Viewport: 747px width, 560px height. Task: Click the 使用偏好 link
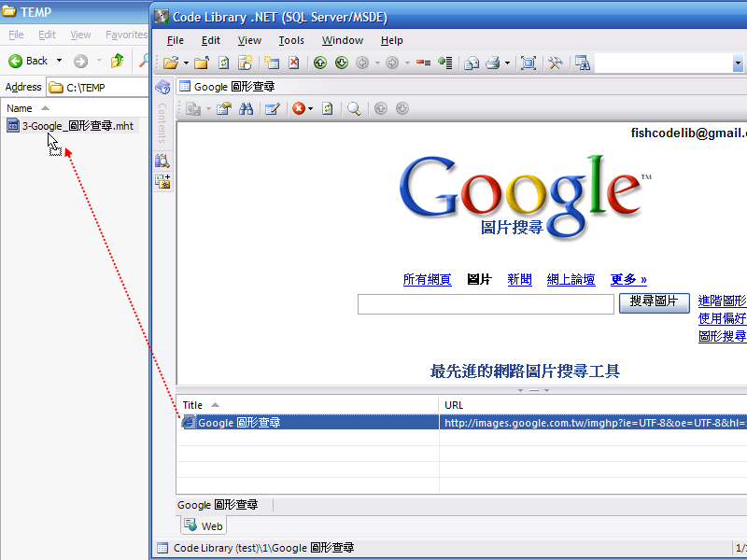(722, 318)
